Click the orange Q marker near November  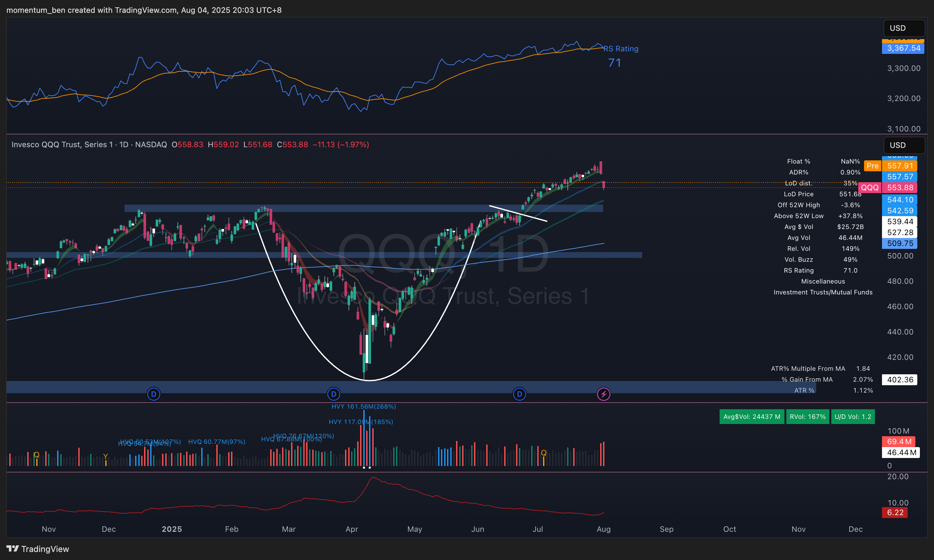tap(37, 455)
